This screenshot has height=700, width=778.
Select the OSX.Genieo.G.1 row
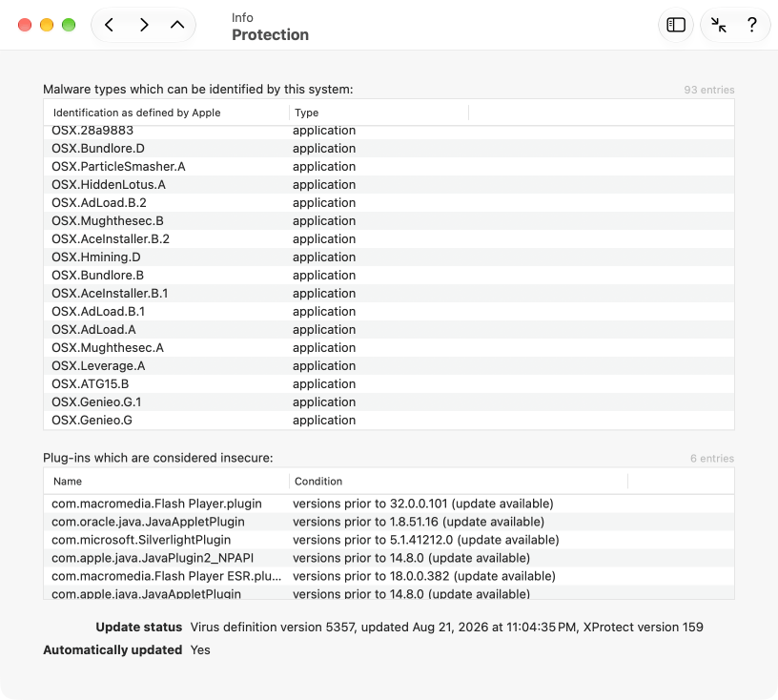(389, 402)
